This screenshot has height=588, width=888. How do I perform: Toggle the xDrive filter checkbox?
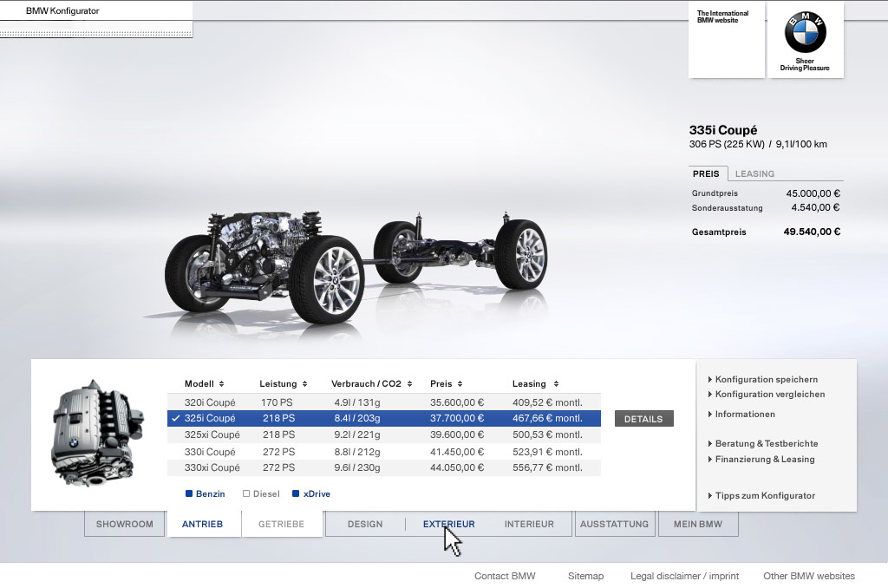pos(296,494)
